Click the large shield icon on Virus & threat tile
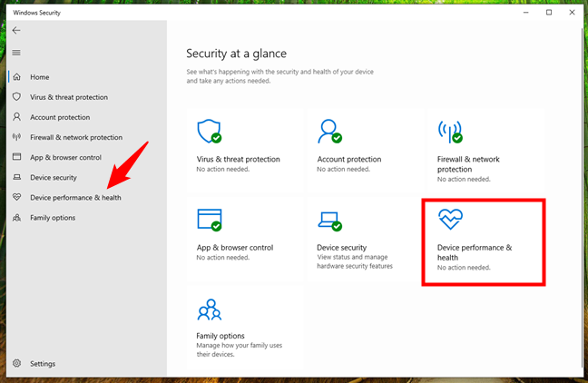Image resolution: width=588 pixels, height=383 pixels. [210, 132]
